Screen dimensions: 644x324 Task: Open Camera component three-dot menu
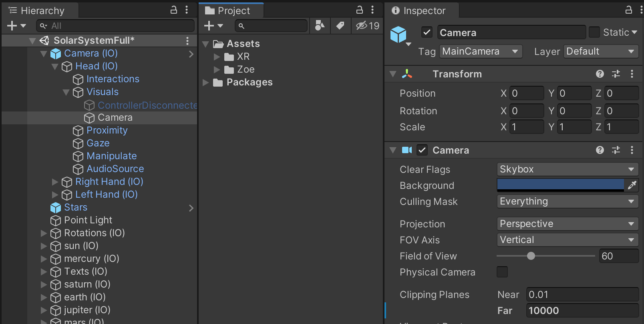click(632, 150)
